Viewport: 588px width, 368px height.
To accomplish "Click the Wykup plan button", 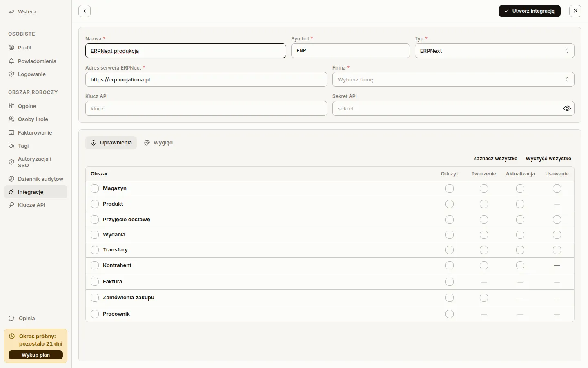I will point(36,355).
